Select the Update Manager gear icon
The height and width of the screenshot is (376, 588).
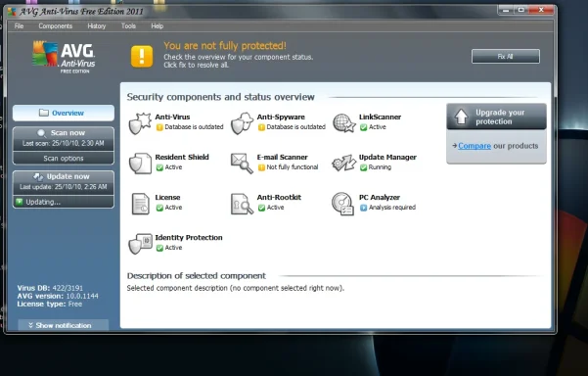[x=343, y=163]
